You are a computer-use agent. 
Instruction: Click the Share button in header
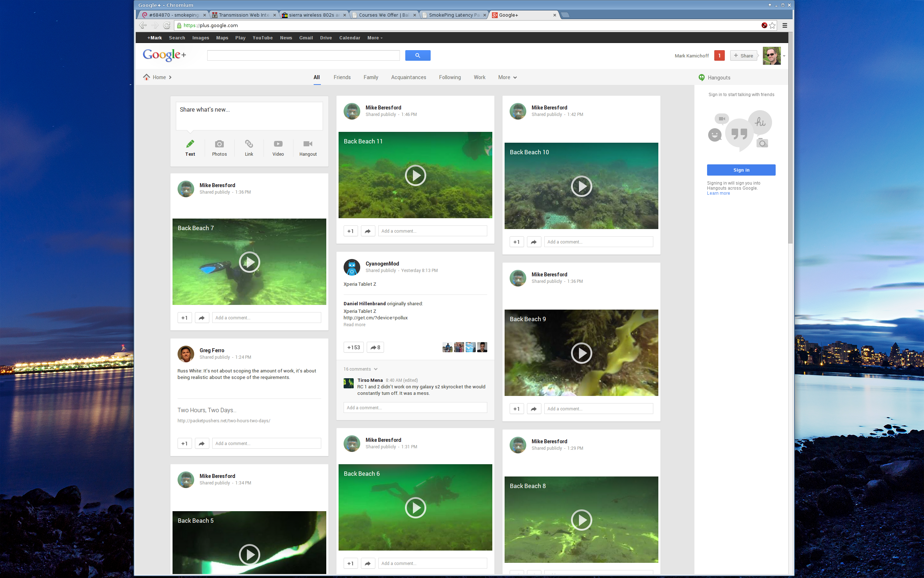744,55
